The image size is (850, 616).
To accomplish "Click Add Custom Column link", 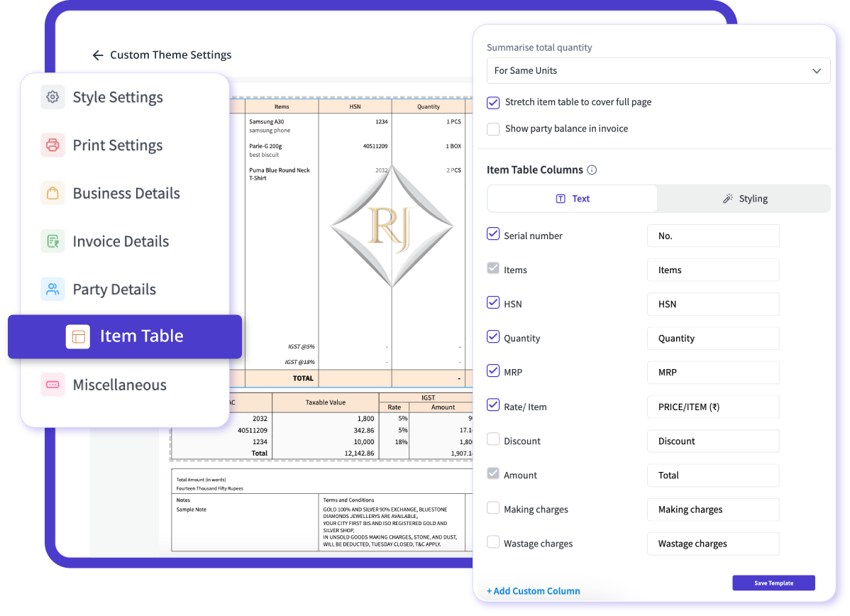I will (x=533, y=590).
